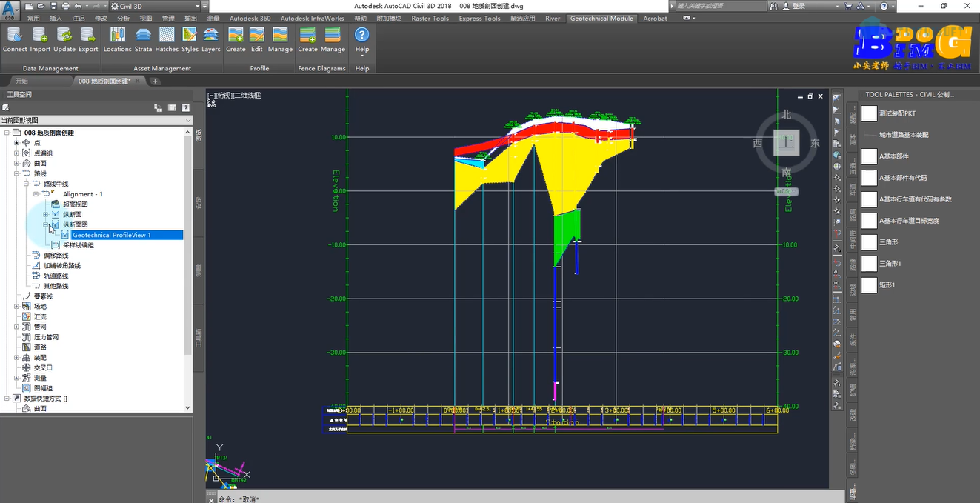The height and width of the screenshot is (503, 980).
Task: Click Manage in the Profile panel
Action: (x=280, y=39)
